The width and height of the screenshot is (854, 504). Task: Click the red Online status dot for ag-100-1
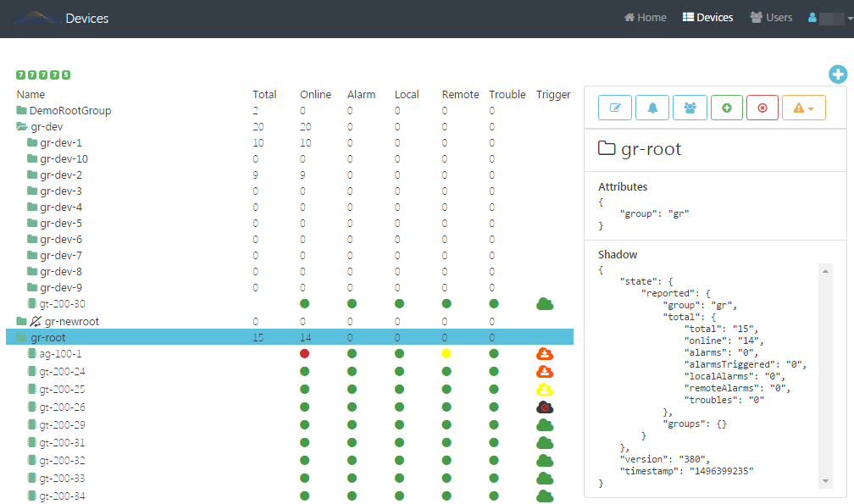[304, 354]
